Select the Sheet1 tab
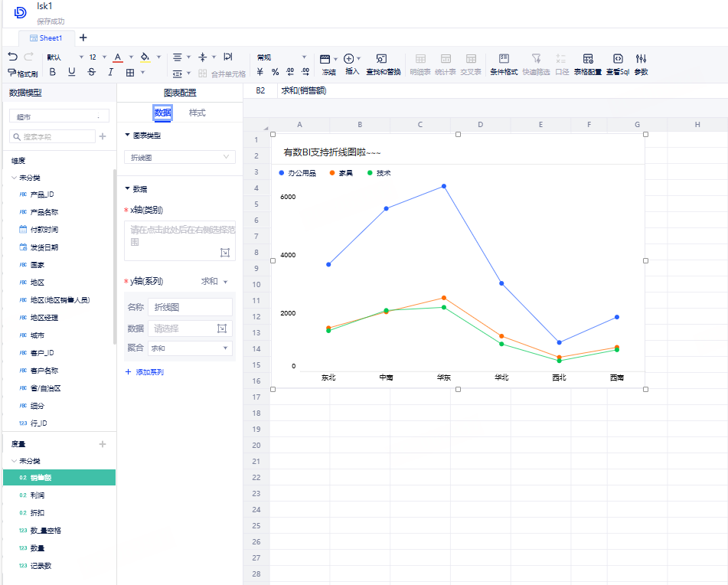Screen dimensions: 728x585 point(51,38)
